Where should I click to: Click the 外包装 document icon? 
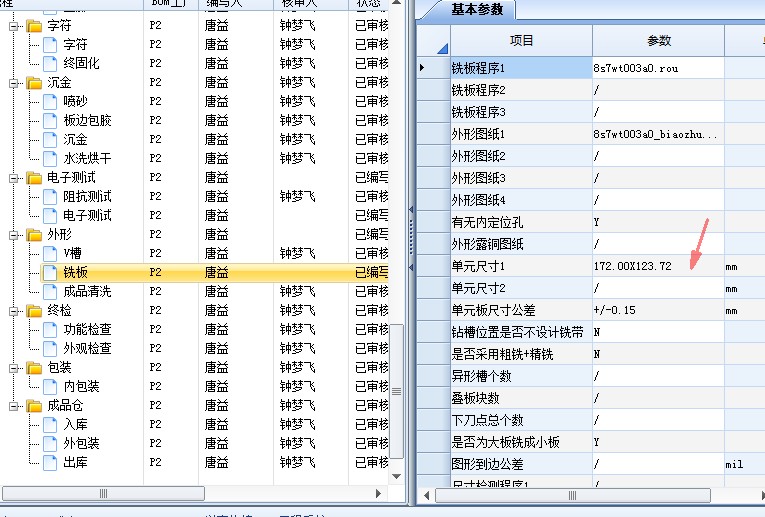50,444
